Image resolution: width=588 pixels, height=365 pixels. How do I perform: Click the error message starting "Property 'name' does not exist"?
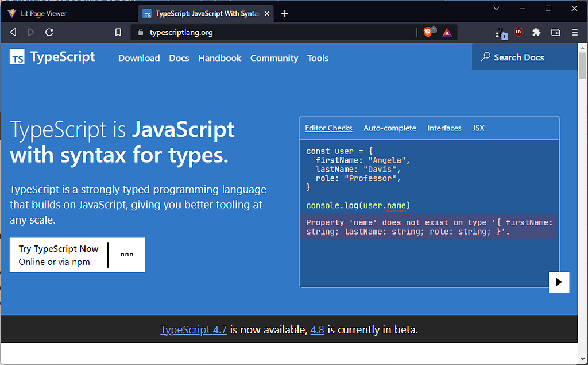coord(429,227)
